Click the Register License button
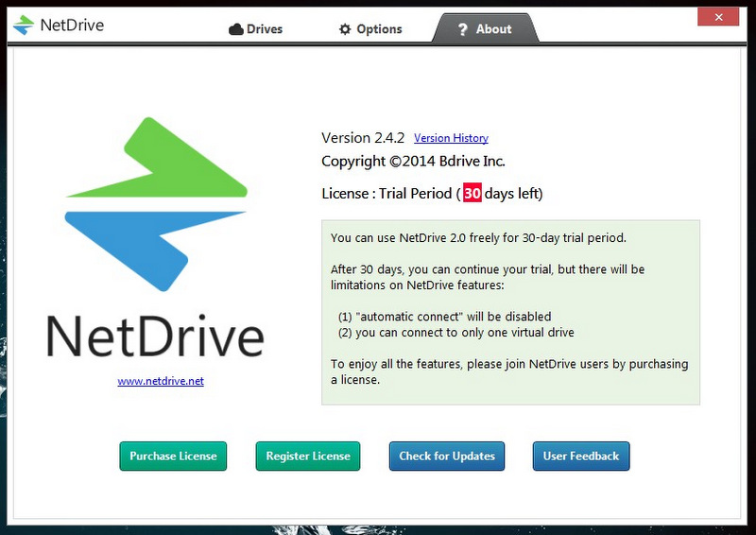756x535 pixels. click(308, 456)
